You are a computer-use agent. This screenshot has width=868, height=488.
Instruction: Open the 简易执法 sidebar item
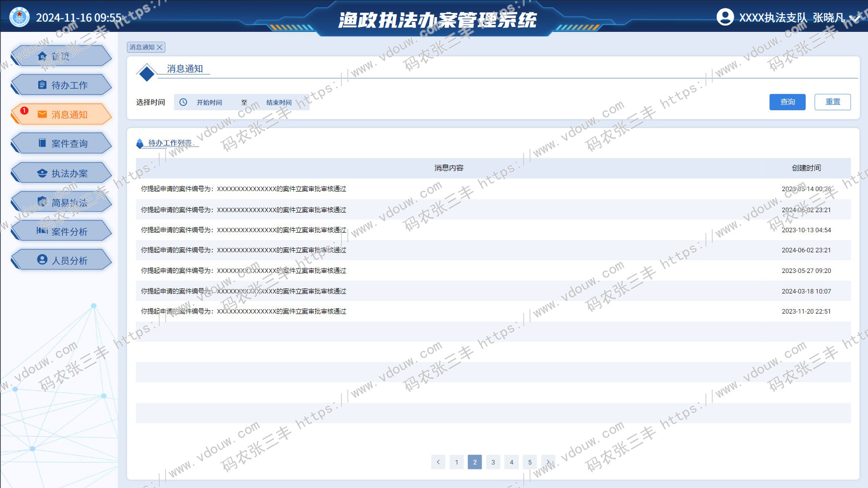coord(61,202)
